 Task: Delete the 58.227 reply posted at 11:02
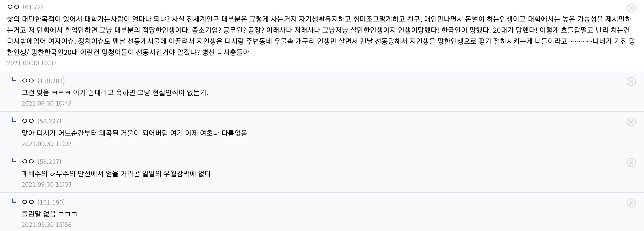point(631,122)
